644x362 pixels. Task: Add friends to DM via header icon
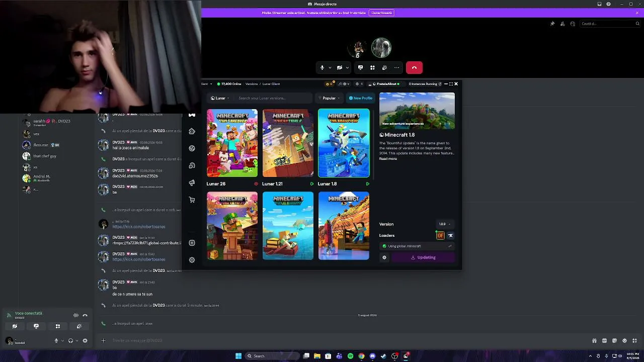[562, 24]
